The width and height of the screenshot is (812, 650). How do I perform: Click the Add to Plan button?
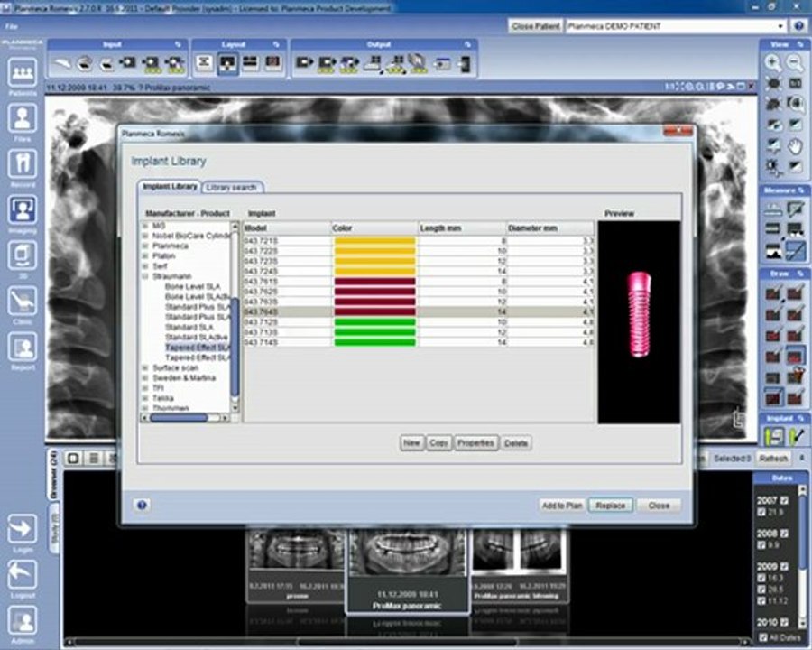562,506
